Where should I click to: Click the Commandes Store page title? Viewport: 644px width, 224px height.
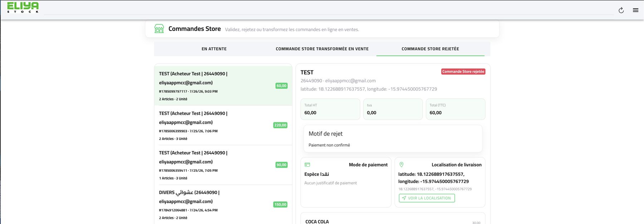click(195, 29)
